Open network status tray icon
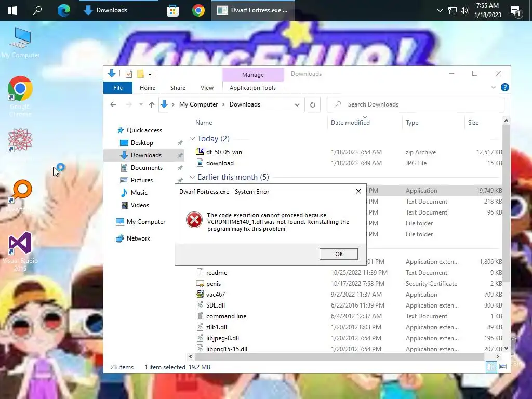532x399 pixels. 453,10
